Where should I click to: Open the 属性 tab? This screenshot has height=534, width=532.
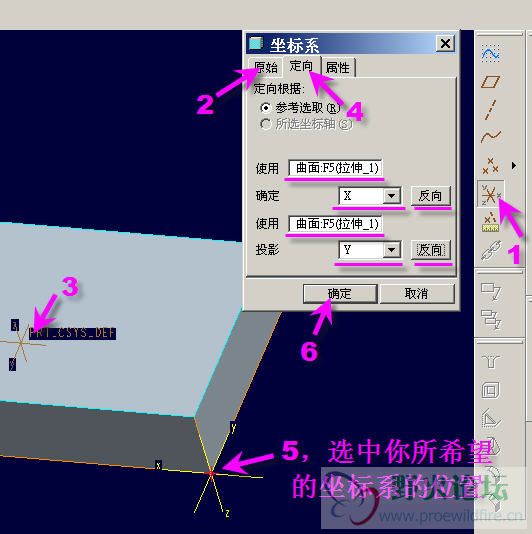338,67
